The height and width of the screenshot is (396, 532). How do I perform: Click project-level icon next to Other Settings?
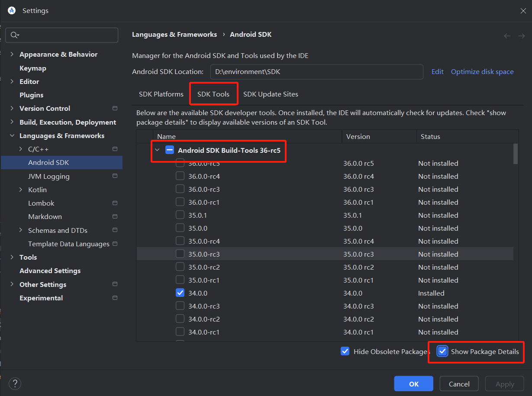pyautogui.click(x=115, y=284)
